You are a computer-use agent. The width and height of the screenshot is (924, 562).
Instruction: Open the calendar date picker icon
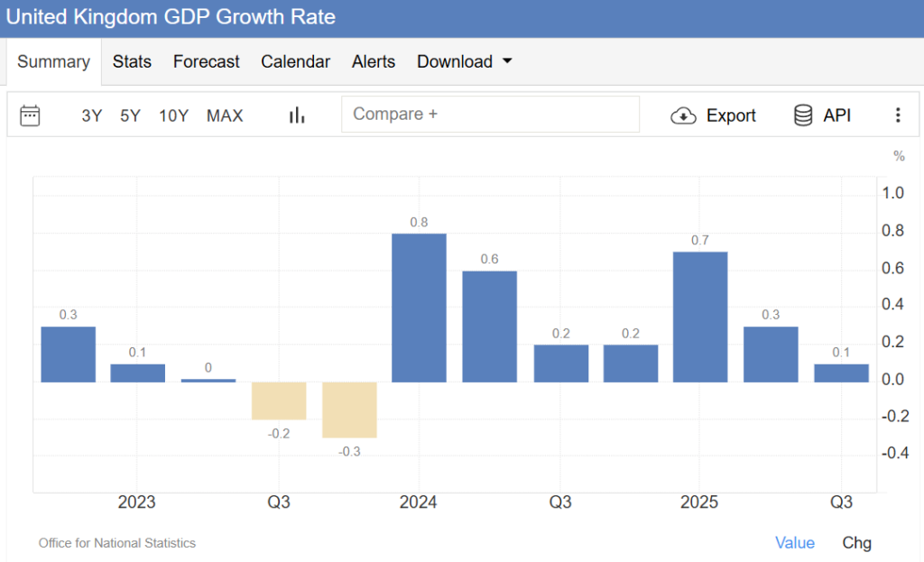coord(30,115)
